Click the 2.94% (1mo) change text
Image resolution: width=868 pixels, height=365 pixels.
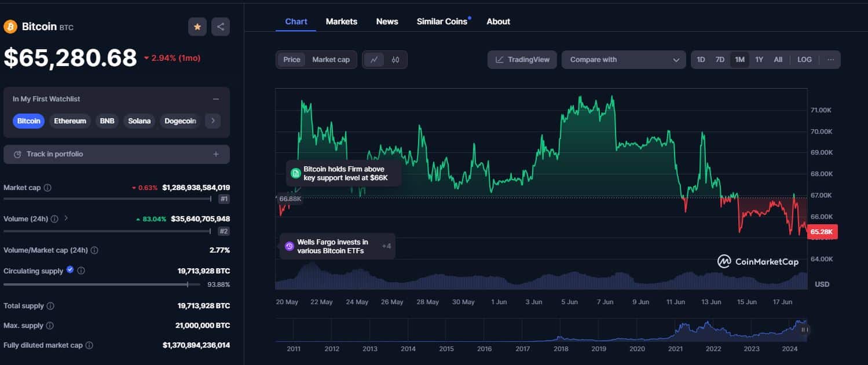click(172, 58)
